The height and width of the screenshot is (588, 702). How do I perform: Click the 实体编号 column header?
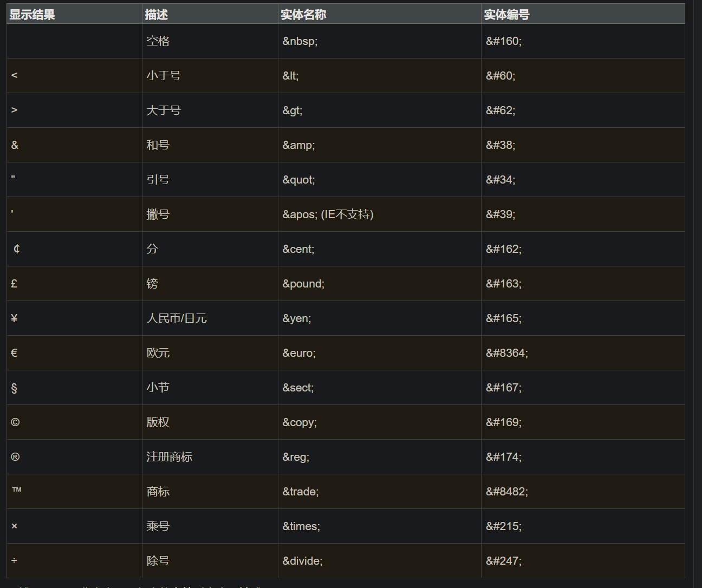506,15
